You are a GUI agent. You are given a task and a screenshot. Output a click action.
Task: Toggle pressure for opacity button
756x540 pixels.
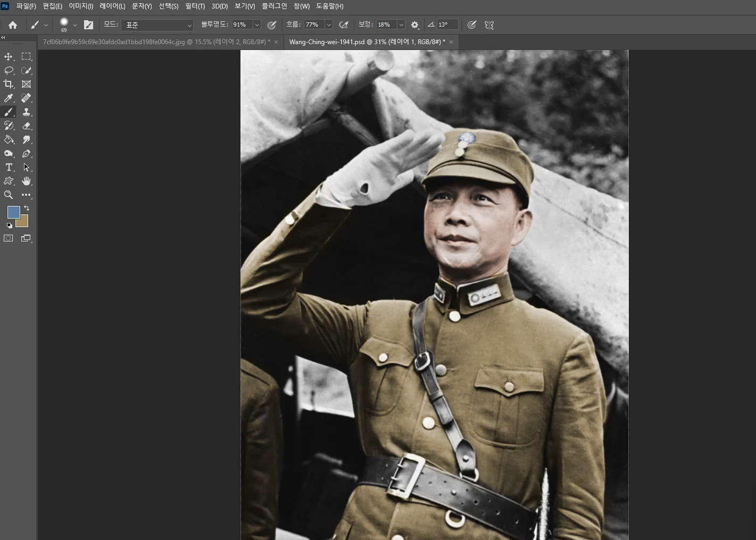pyautogui.click(x=272, y=25)
